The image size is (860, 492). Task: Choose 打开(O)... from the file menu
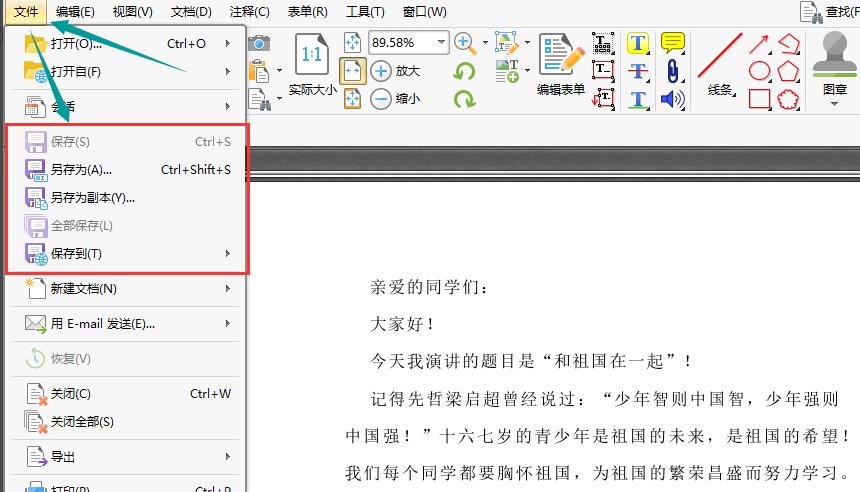[x=126, y=43]
